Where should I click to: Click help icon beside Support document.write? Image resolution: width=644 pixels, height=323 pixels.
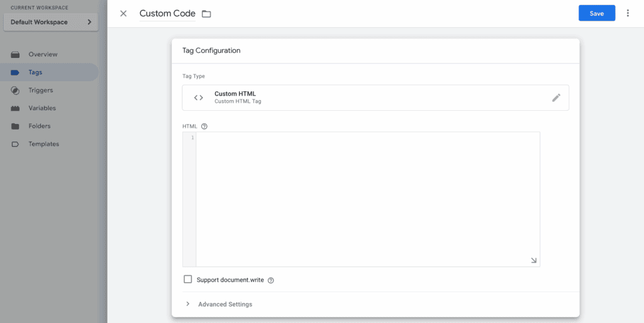[270, 281]
